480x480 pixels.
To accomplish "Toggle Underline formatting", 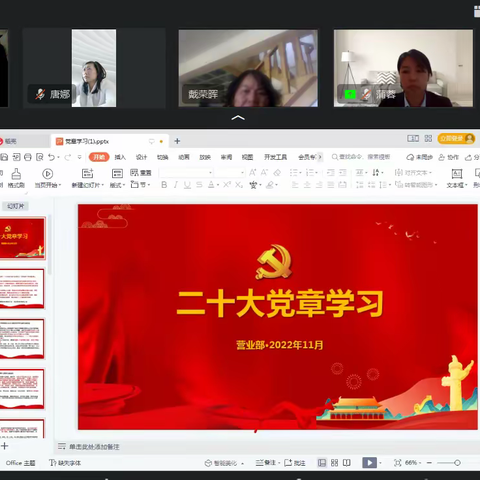I will [187, 185].
